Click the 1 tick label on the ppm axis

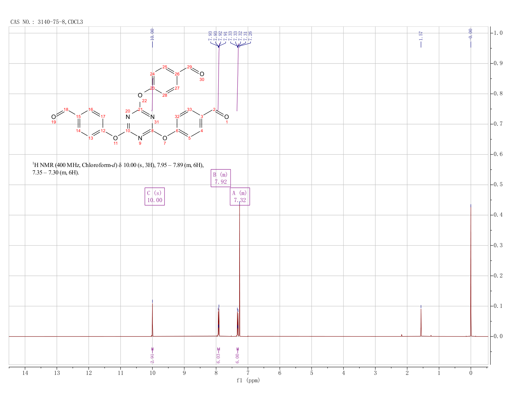[x=439, y=373]
